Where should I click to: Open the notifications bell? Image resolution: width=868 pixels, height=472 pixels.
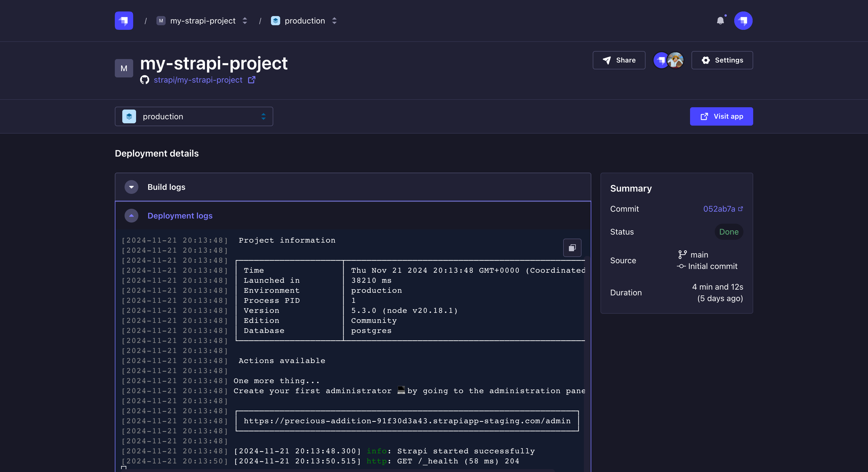(x=720, y=21)
